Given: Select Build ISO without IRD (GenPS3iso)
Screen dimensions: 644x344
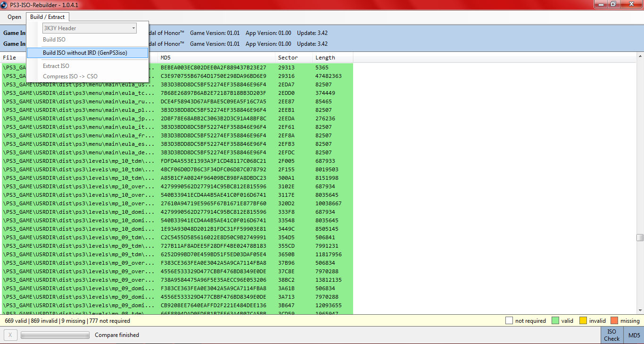Looking at the screenshot, I should (85, 53).
